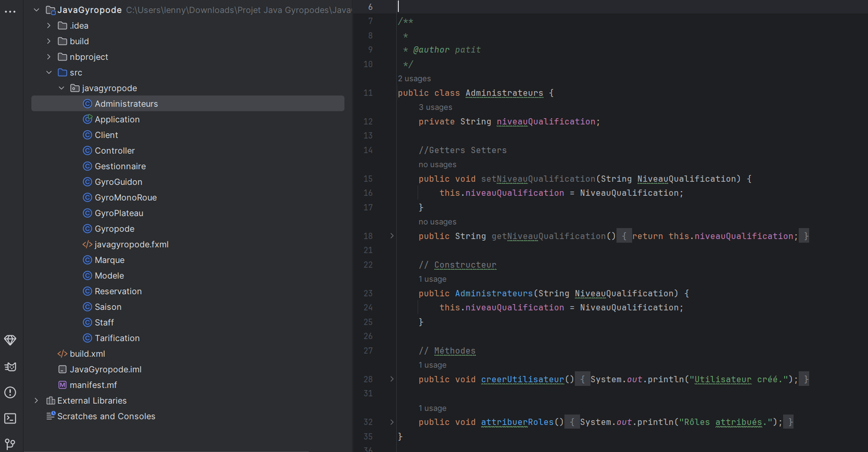Collapse the src folder
868x452 pixels.
(49, 73)
